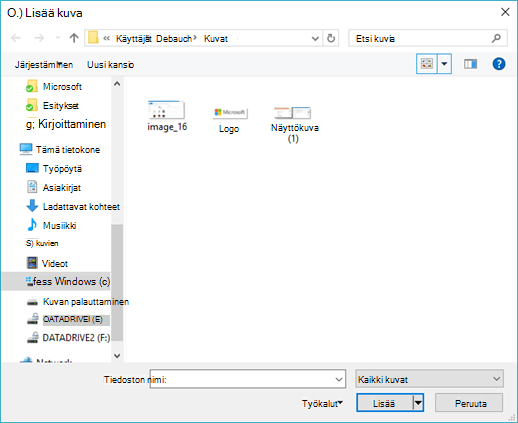Image resolution: width=518 pixels, height=423 pixels.
Task: Go up one folder level
Action: (74, 38)
